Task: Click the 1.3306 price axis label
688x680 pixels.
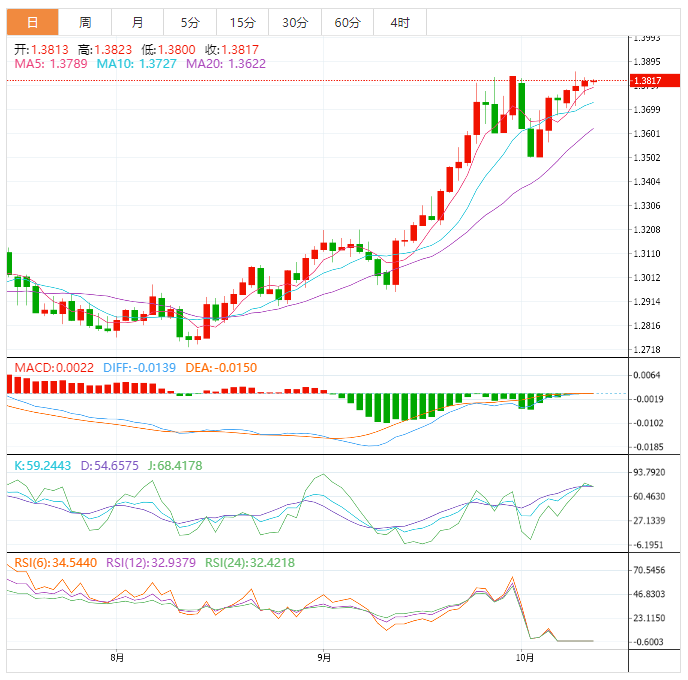Action: pyautogui.click(x=647, y=205)
